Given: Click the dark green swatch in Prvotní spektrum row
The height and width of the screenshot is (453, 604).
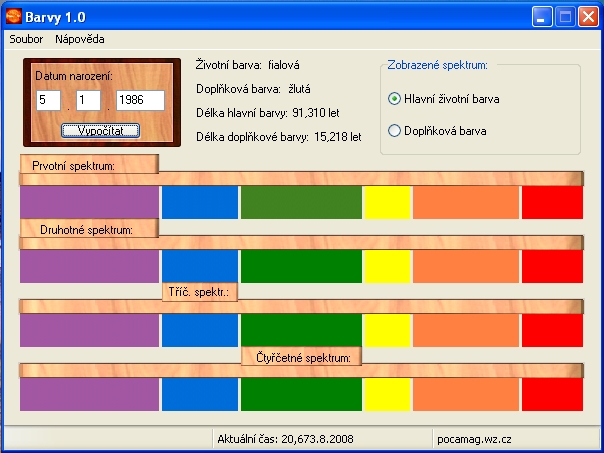Looking at the screenshot, I should [300, 202].
